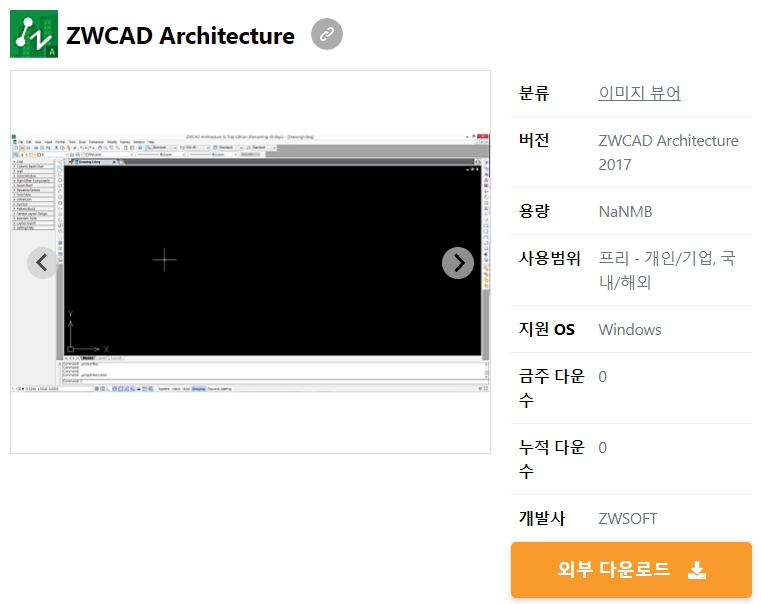Copy page link with the chain icon
Image resolution: width=761 pixels, height=604 pixels.
coord(327,34)
